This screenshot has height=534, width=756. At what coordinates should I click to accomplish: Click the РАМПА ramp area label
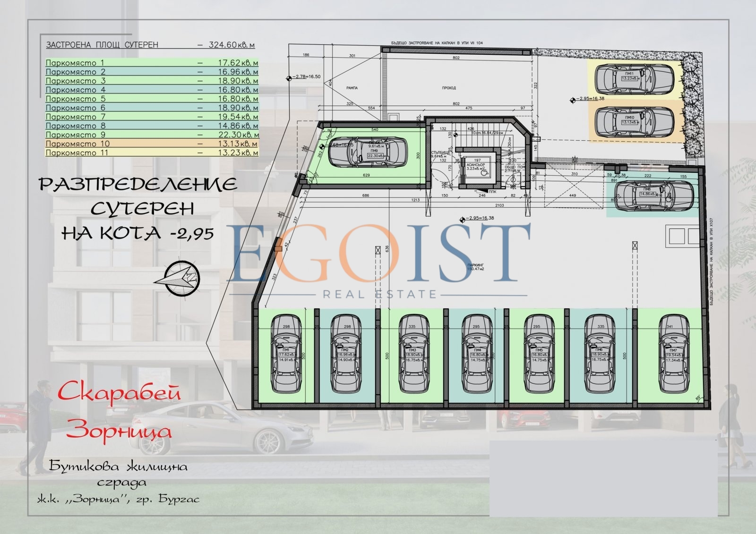click(x=352, y=88)
